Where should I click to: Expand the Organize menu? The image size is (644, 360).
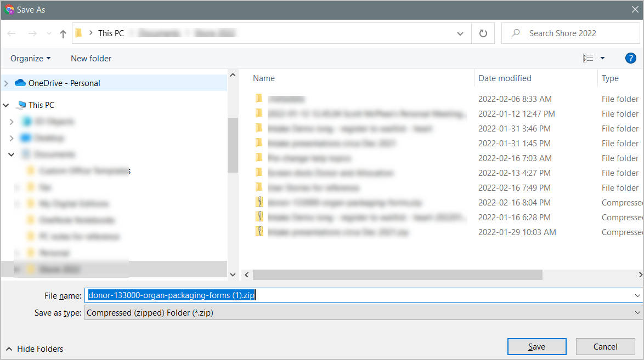click(30, 58)
